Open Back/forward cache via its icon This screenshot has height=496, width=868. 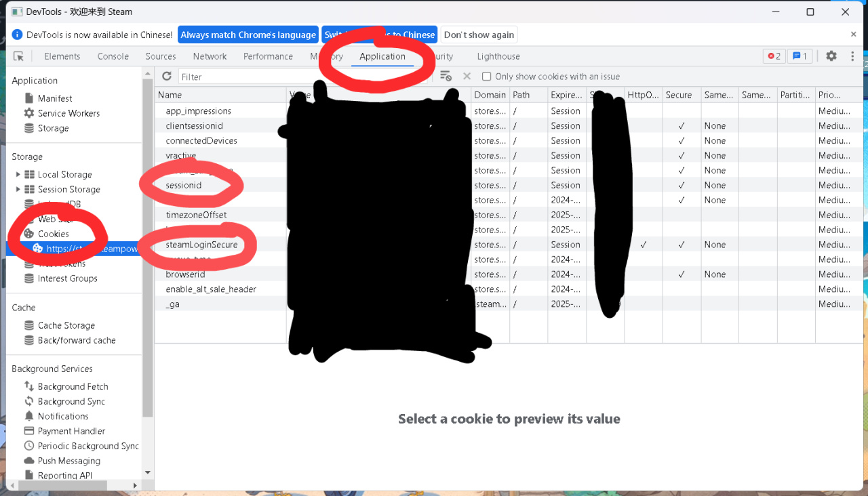[x=29, y=340]
